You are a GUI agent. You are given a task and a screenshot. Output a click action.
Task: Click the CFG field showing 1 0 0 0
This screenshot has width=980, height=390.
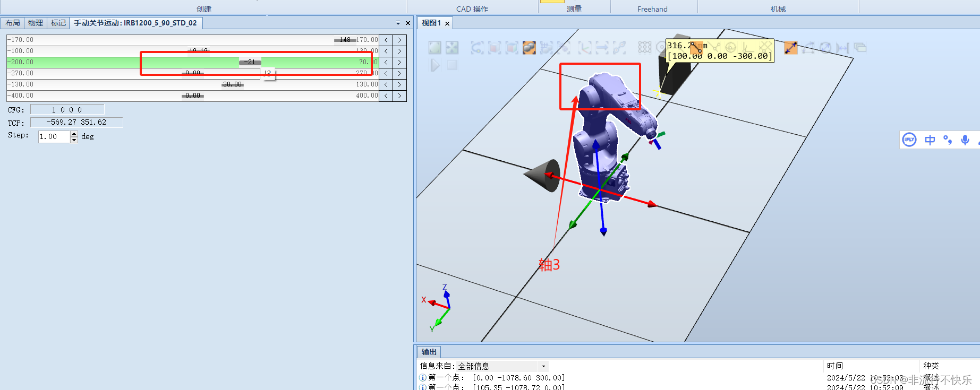pos(67,110)
